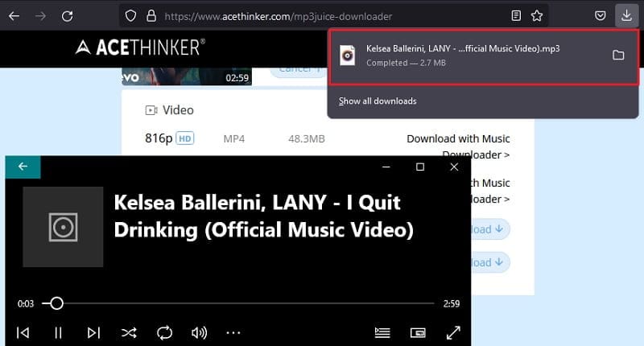Skip to the next track
The height and width of the screenshot is (346, 644).
coord(93,332)
